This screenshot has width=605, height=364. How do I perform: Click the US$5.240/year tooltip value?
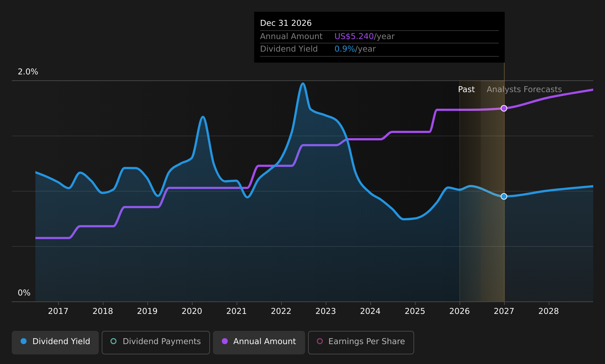click(364, 36)
